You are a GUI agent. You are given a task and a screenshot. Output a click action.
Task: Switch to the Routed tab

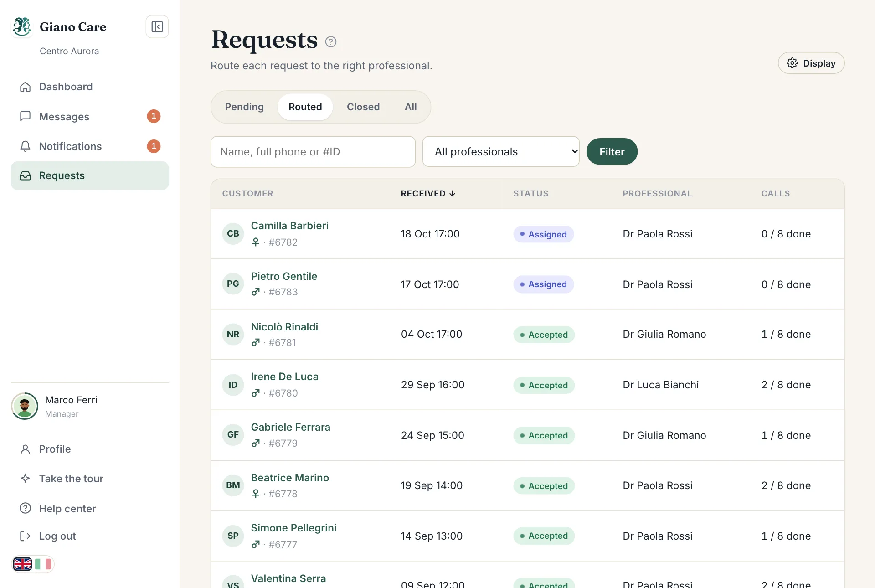coord(305,107)
